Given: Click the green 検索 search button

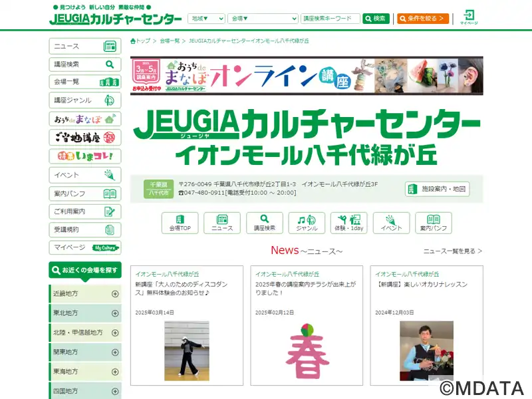Looking at the screenshot, I should (376, 19).
